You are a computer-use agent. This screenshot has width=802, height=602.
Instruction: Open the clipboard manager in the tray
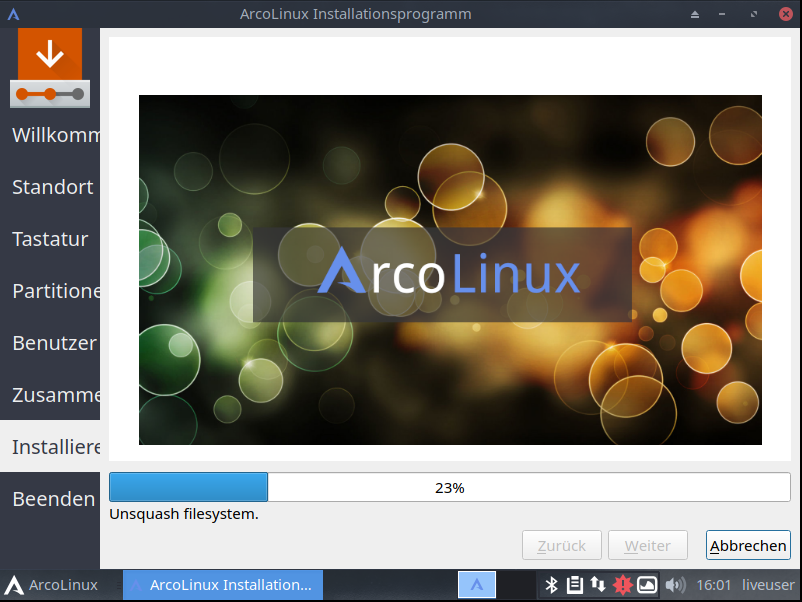tap(575, 584)
